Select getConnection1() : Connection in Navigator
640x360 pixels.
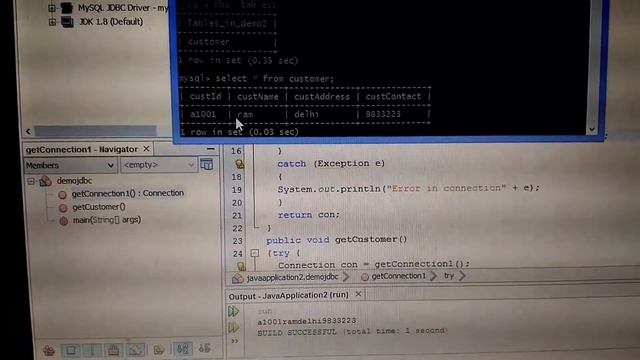128,193
